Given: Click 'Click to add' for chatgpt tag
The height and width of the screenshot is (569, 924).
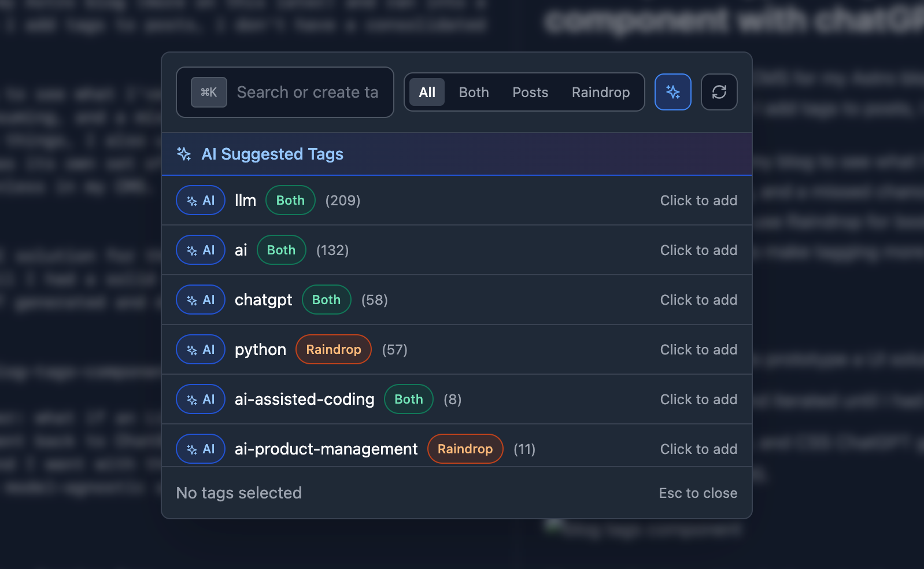Looking at the screenshot, I should (698, 300).
